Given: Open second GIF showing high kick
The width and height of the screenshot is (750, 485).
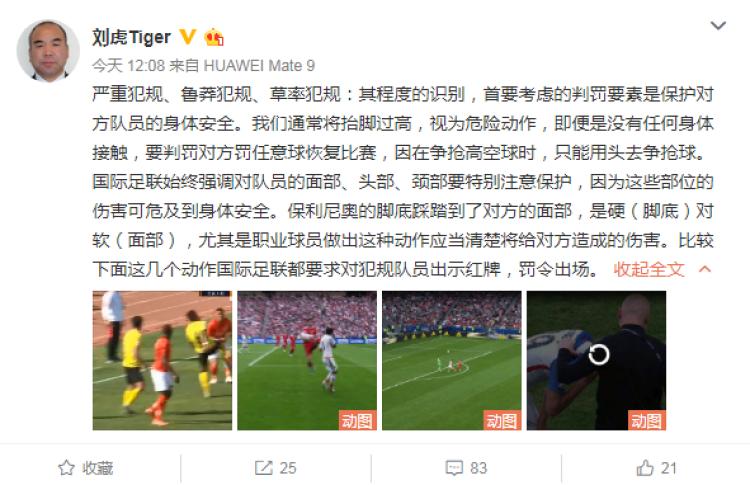Looking at the screenshot, I should coord(307,360).
